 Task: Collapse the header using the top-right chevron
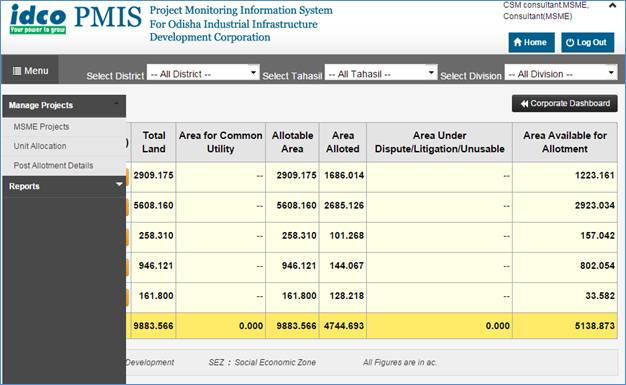click(x=612, y=6)
